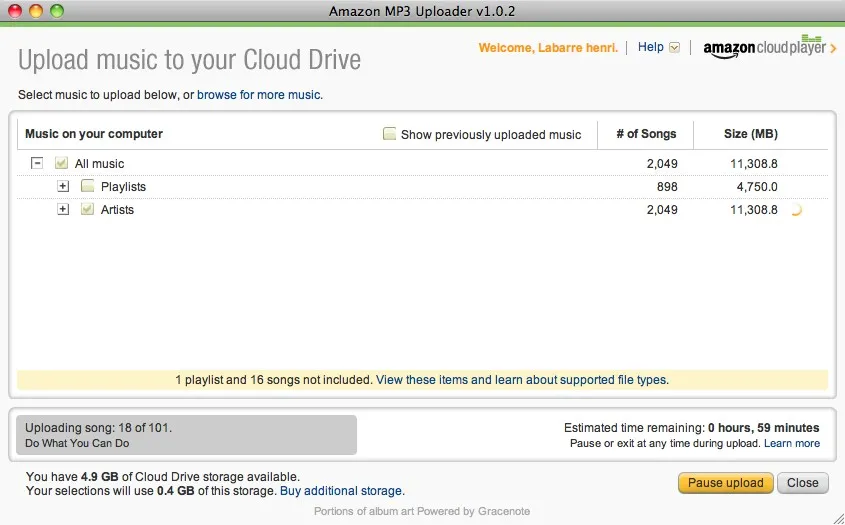Expand the Artists tree node
Viewport: 845px width, 525px height.
63,209
